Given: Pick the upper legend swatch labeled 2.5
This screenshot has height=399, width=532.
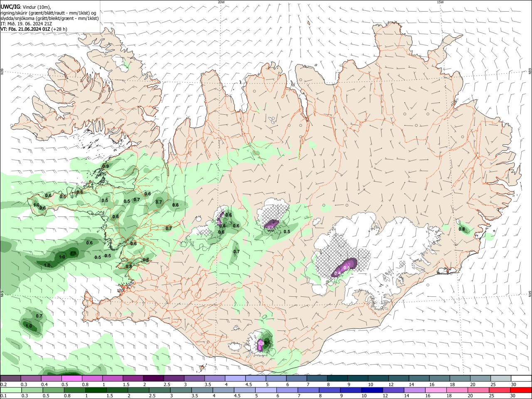Looking at the screenshot, I should coord(174,379).
